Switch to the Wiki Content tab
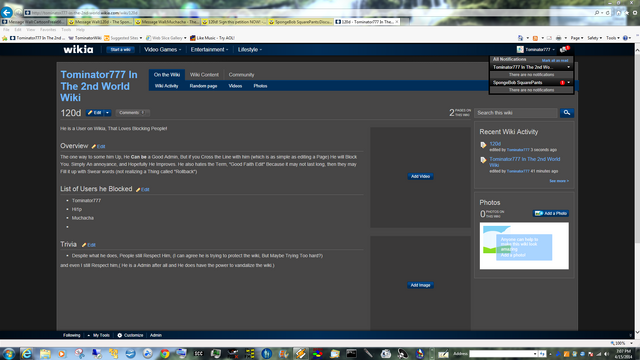Image resolution: width=640 pixels, height=360 pixels. pos(204,75)
